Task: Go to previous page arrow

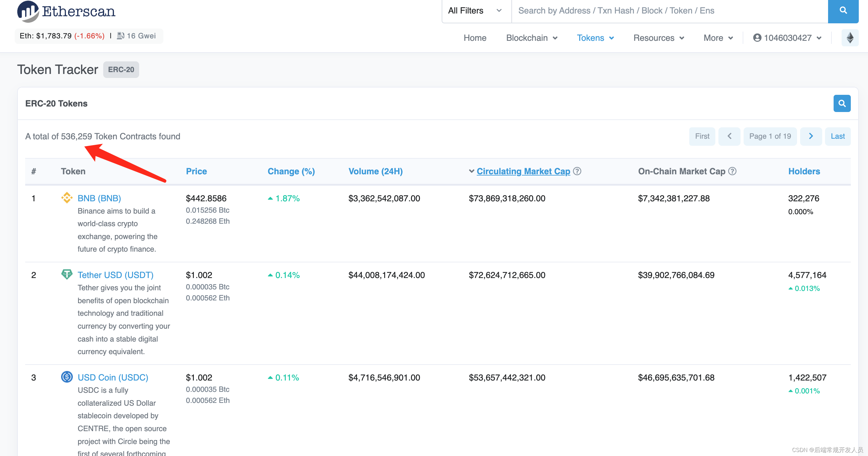Action: (729, 136)
